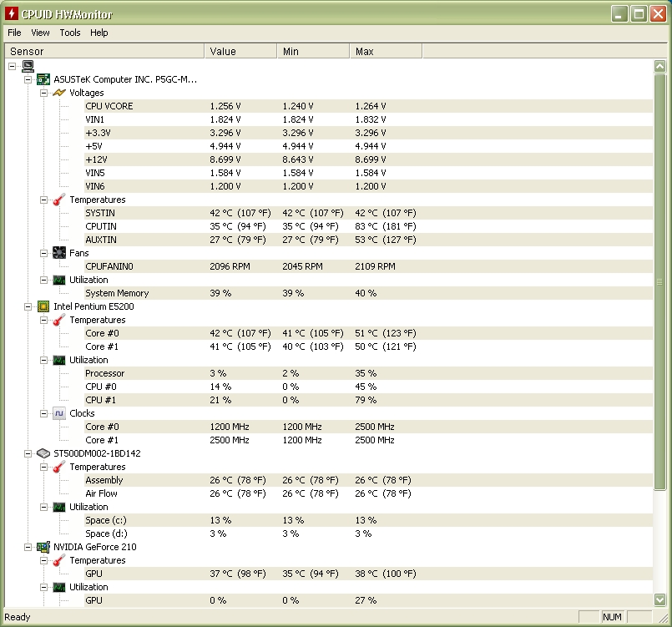The image size is (672, 627).
Task: Click the thermometer icon under ASUSTeK motherboard
Action: click(59, 200)
